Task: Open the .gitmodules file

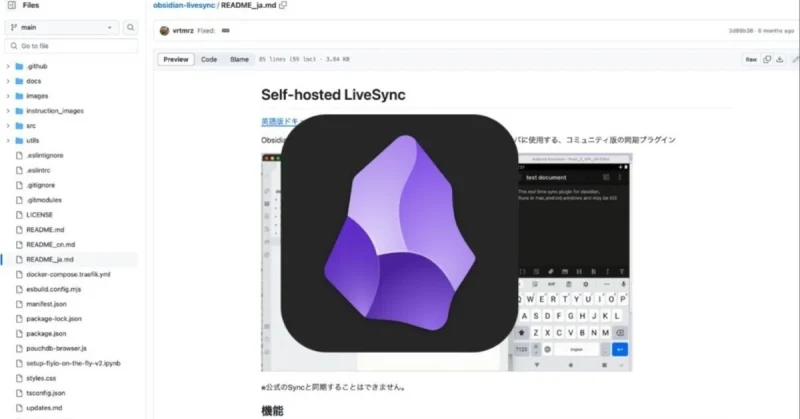Action: pos(44,200)
